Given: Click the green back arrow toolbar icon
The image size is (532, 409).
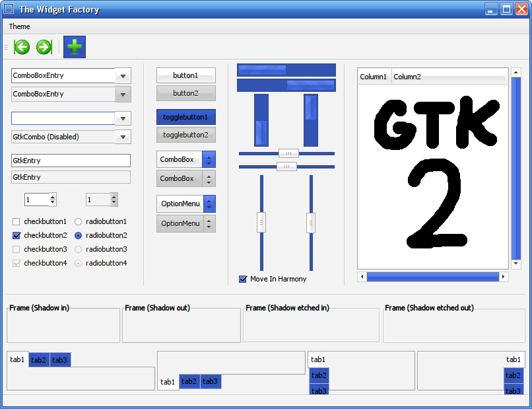Looking at the screenshot, I should (21, 47).
